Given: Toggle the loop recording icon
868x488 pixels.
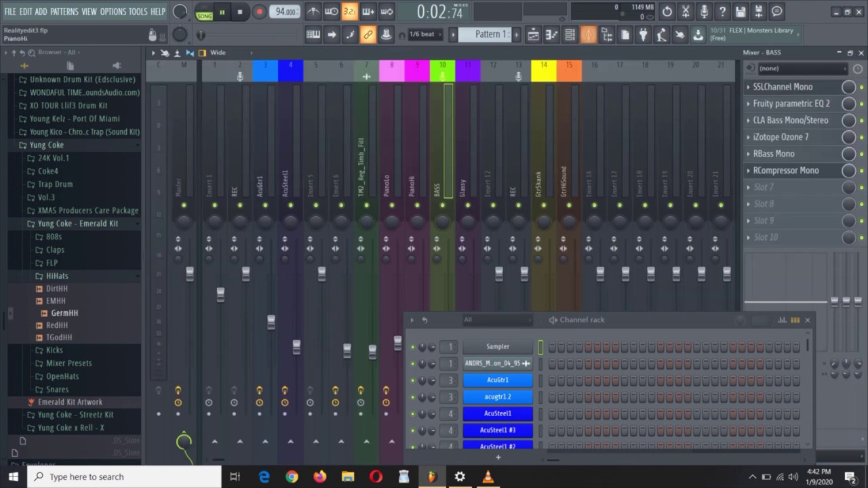Looking at the screenshot, I should point(387,12).
